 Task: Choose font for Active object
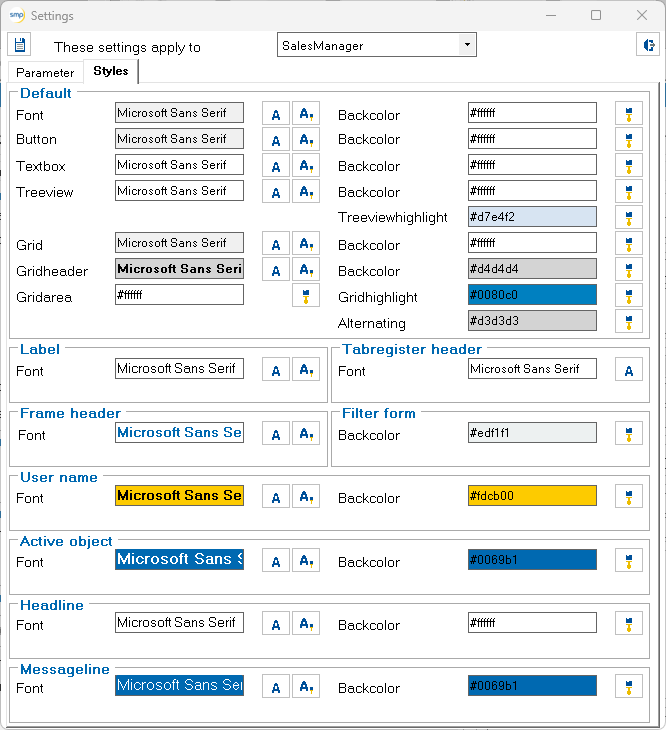(276, 560)
